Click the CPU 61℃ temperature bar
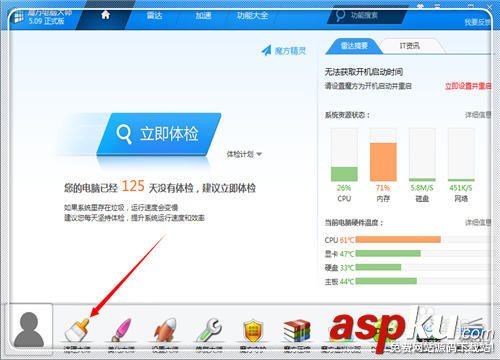 click(423, 240)
